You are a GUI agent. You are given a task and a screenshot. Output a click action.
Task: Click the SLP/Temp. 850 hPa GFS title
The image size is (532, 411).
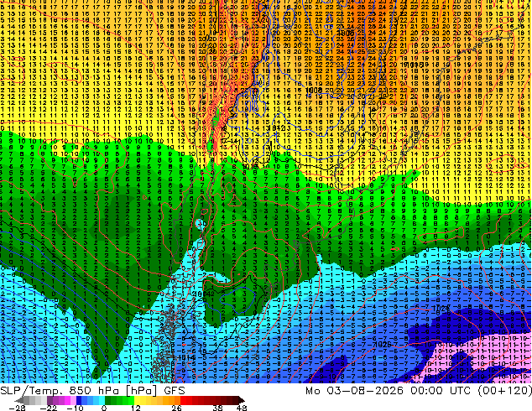[x=92, y=391]
